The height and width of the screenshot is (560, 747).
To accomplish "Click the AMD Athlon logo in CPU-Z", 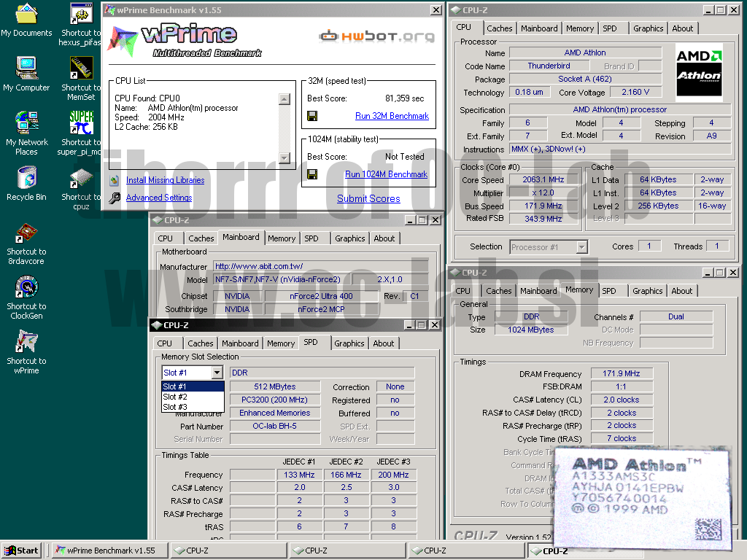I will pos(700,72).
